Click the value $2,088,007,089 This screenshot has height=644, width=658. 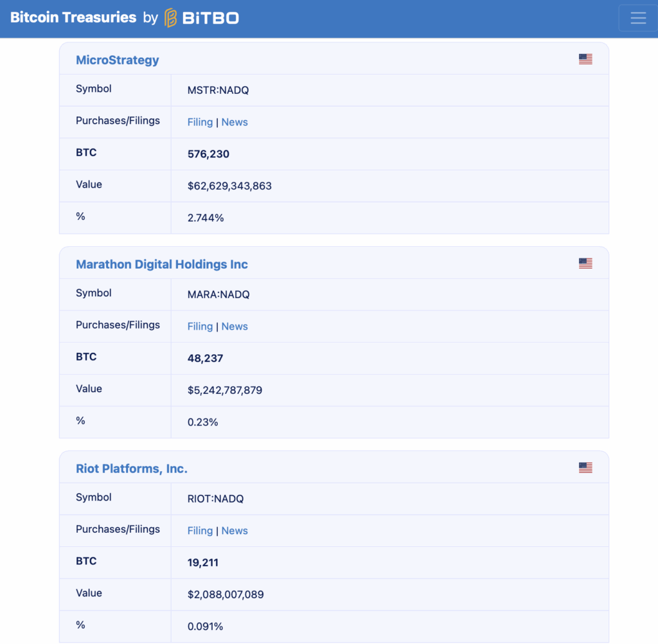226,595
